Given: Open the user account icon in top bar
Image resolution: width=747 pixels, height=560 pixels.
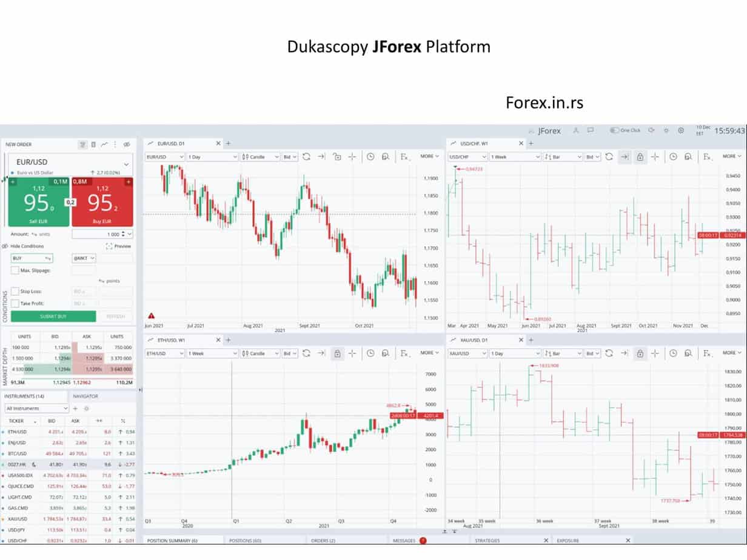Looking at the screenshot, I should click(x=575, y=130).
